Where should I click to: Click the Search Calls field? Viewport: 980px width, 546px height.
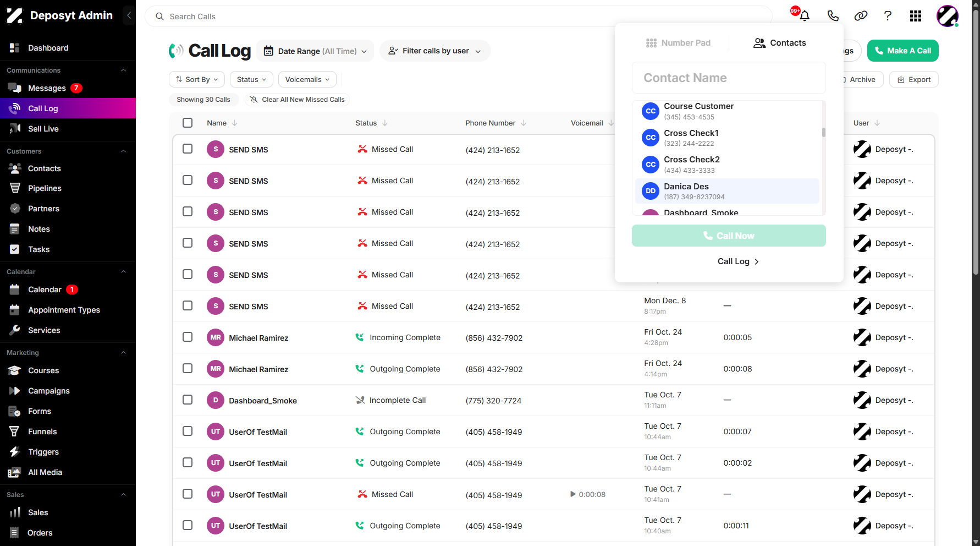click(x=459, y=17)
